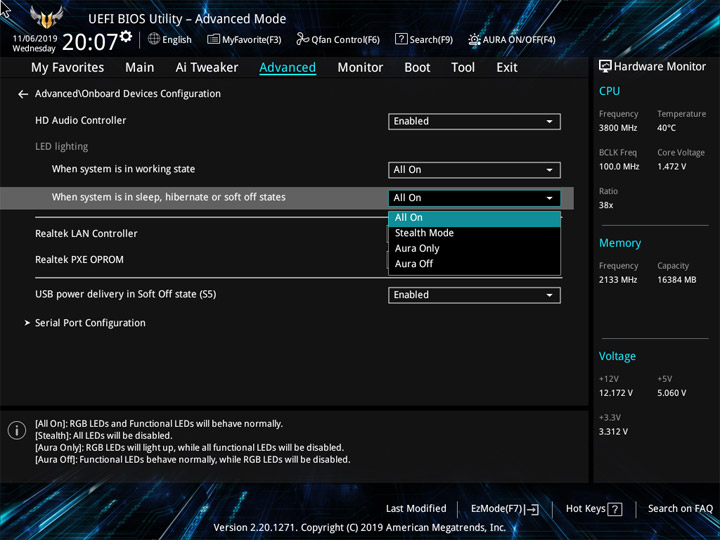
Task: Click the 12.172 V reading
Action: click(615, 393)
